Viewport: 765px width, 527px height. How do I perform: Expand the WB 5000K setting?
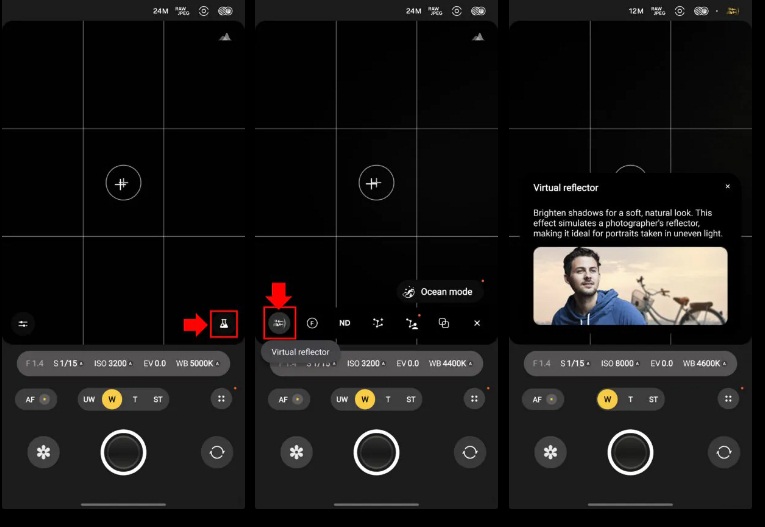tap(198, 363)
